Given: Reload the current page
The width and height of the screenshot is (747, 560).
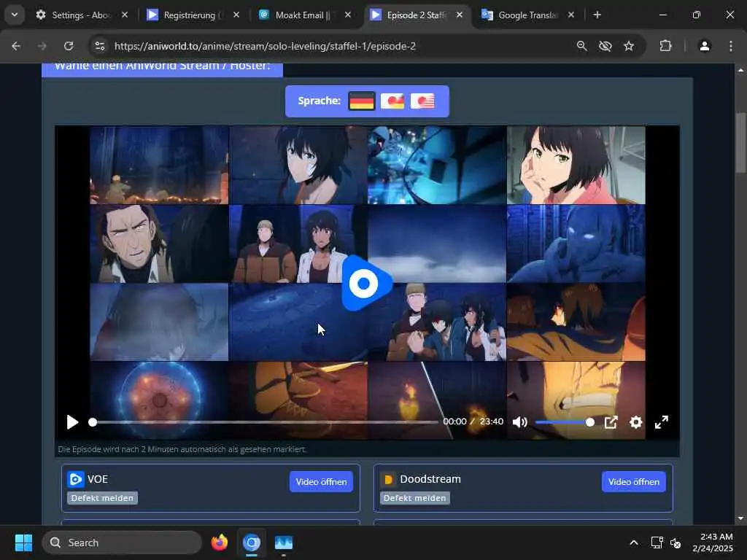Looking at the screenshot, I should pos(69,46).
